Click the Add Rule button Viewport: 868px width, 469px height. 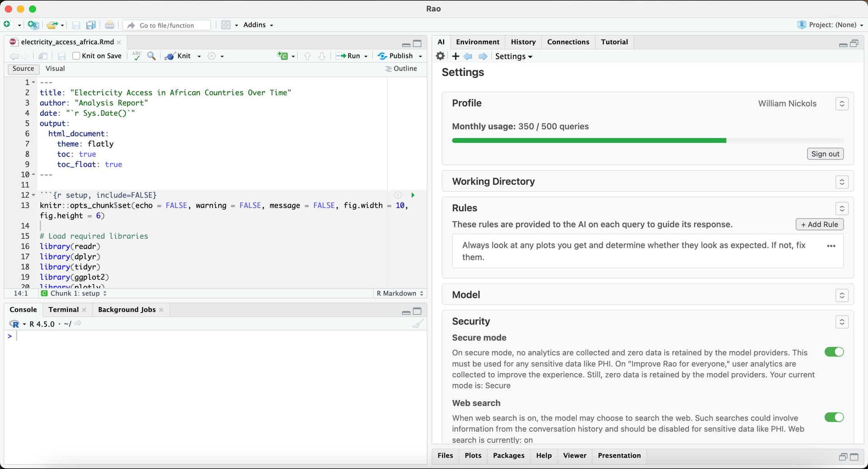point(819,225)
